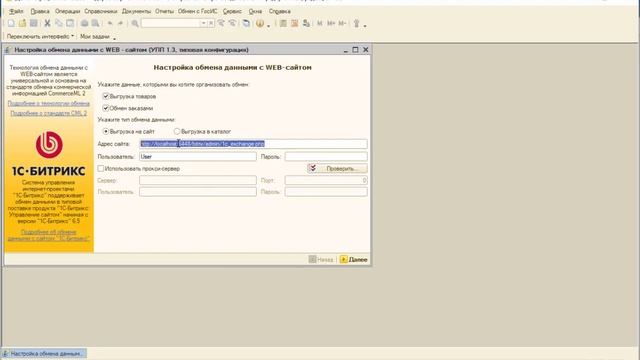Screen dimensions: 640x360
Task: Open the 'Сервис' menu
Action: click(232, 11)
